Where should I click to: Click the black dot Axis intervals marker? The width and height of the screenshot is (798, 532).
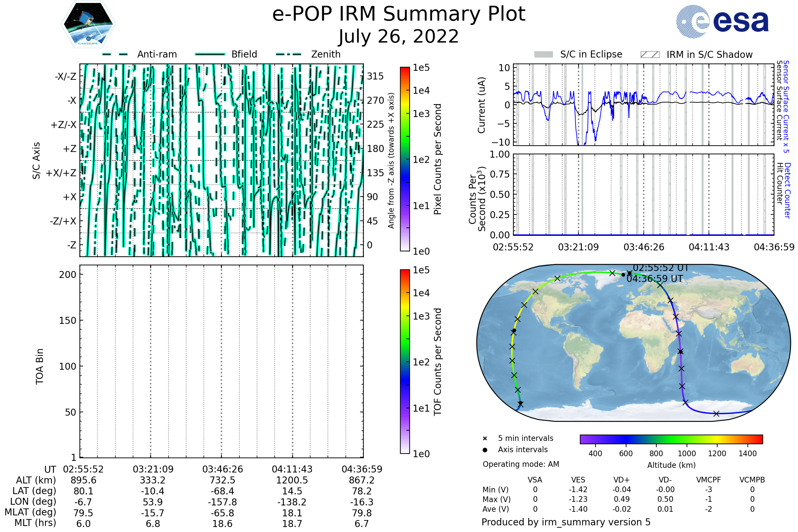(485, 450)
